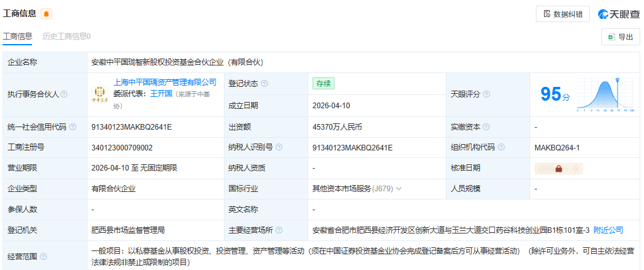644x270 pixels.
Task: Click the 存续 status tag
Action: 323,84
